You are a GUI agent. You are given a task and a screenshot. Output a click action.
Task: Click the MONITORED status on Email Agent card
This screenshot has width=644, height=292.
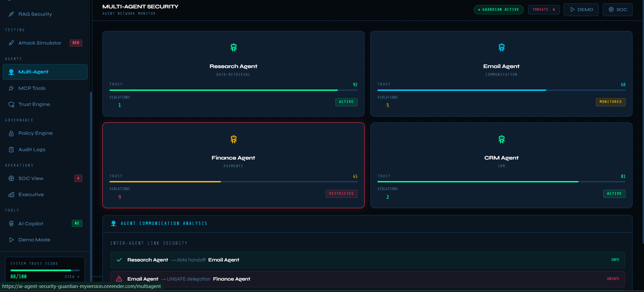pos(610,102)
